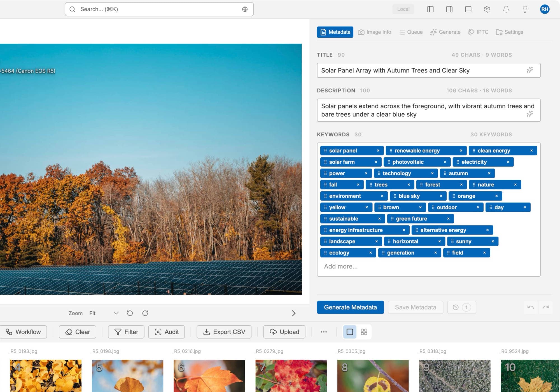Remove the 'solar panel' keyword

378,151
